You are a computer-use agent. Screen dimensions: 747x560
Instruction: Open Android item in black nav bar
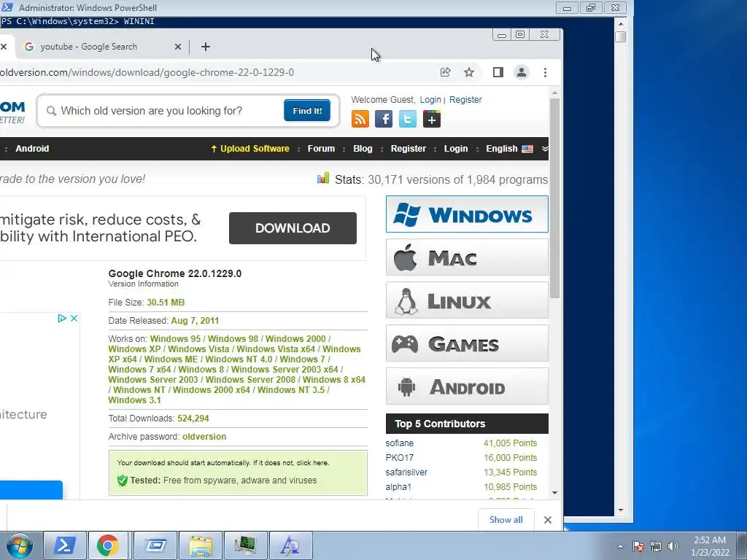coord(32,149)
